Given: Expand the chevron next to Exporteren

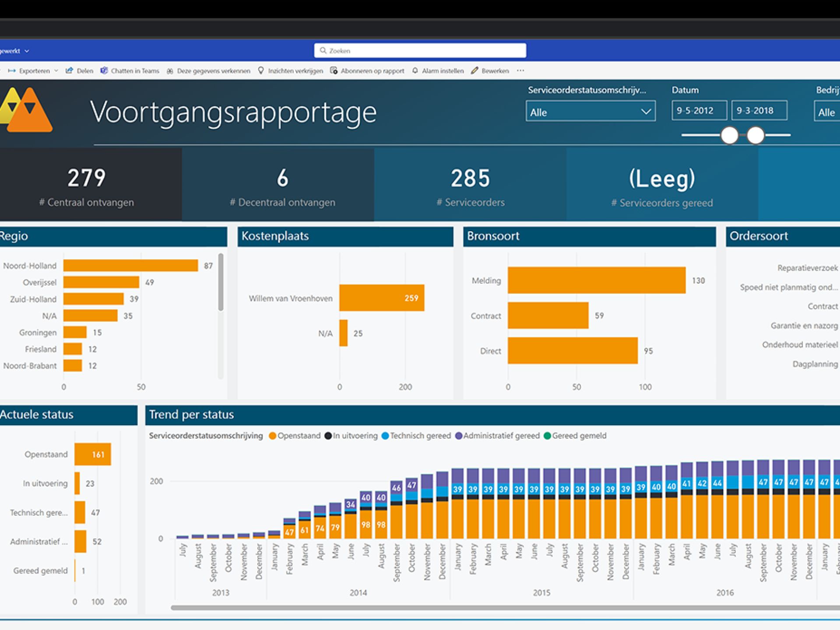Looking at the screenshot, I should coord(56,71).
